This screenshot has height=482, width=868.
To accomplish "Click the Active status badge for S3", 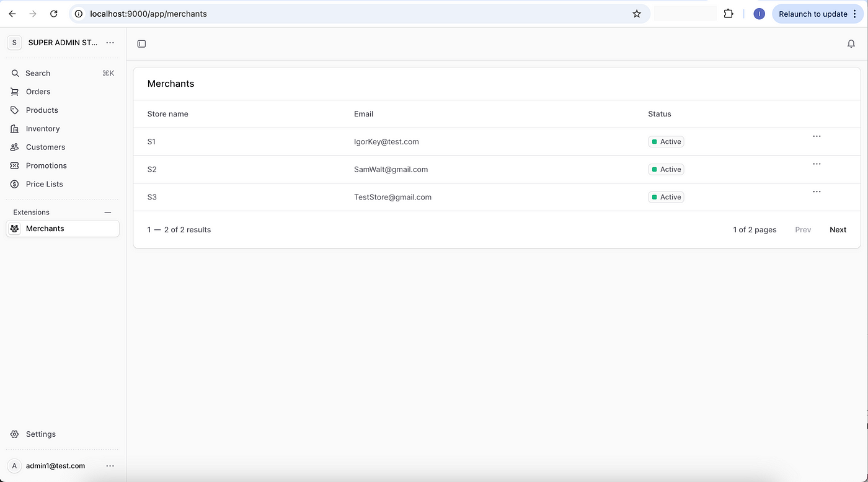I will [x=666, y=197].
